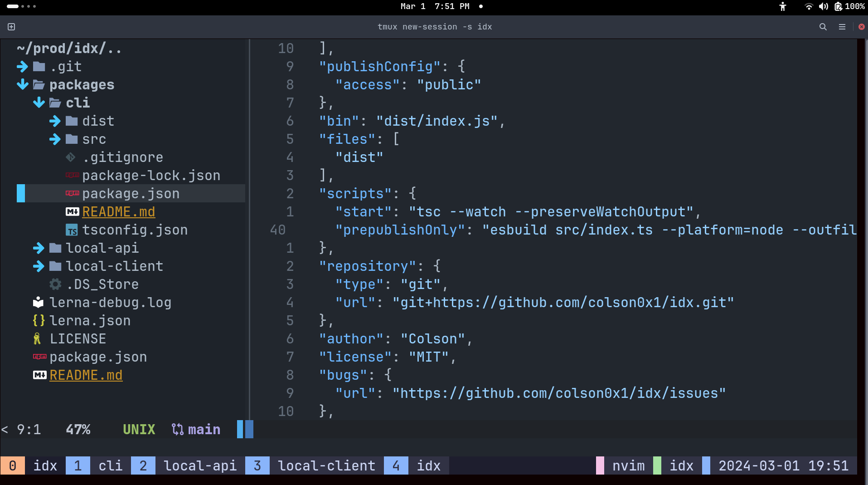Switch to tmux window 1 cli
This screenshot has width=868, height=485.
[x=98, y=465]
